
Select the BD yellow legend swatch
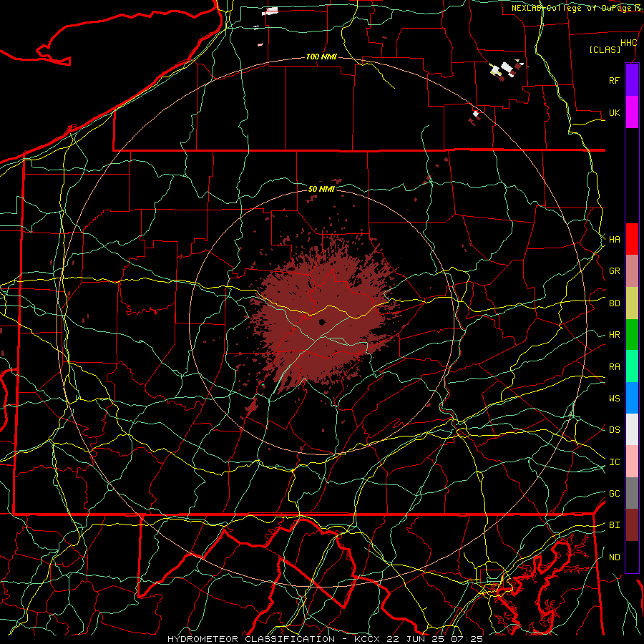click(x=632, y=303)
